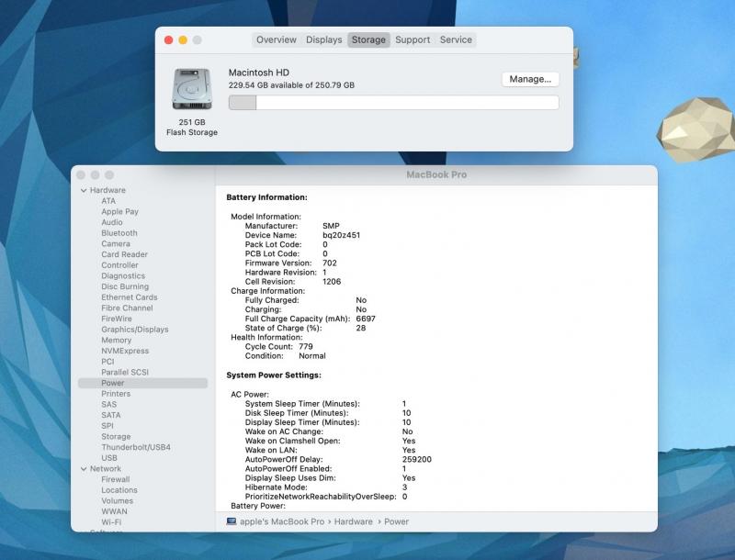Viewport: 735px width, 560px height.
Task: Click Hardware in the bottom path bar
Action: (354, 521)
